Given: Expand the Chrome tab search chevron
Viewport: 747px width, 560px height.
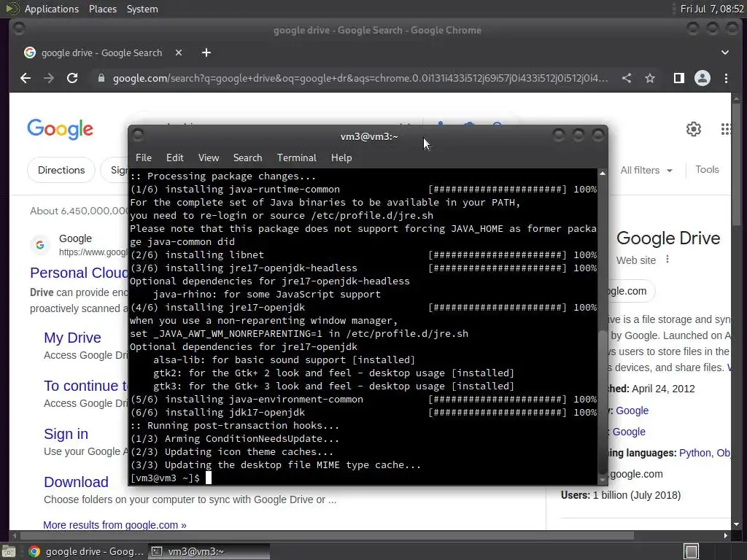Looking at the screenshot, I should point(724,52).
